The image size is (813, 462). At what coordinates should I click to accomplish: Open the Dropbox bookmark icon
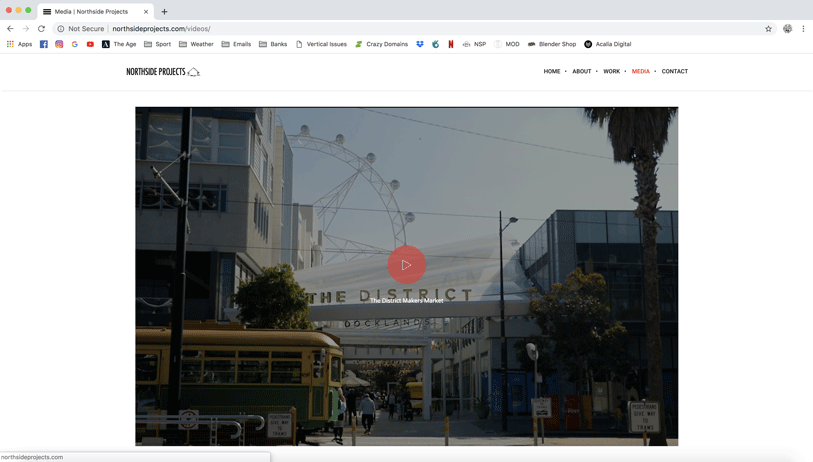point(420,44)
